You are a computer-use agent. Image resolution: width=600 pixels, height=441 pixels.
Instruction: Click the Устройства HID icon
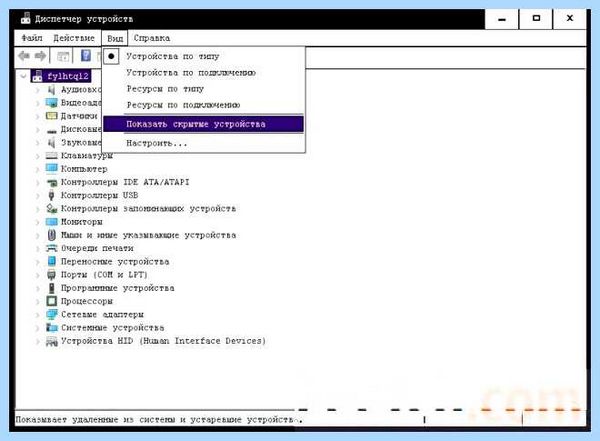click(51, 341)
